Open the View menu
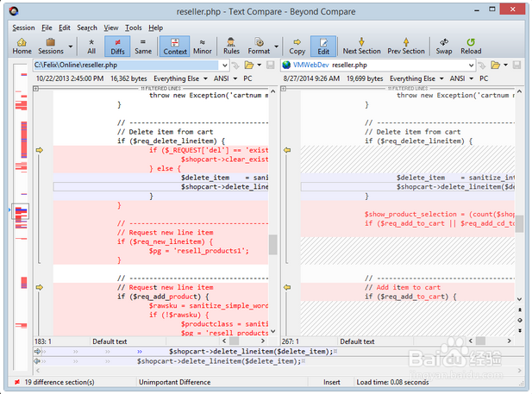This screenshot has width=532, height=394. click(111, 28)
